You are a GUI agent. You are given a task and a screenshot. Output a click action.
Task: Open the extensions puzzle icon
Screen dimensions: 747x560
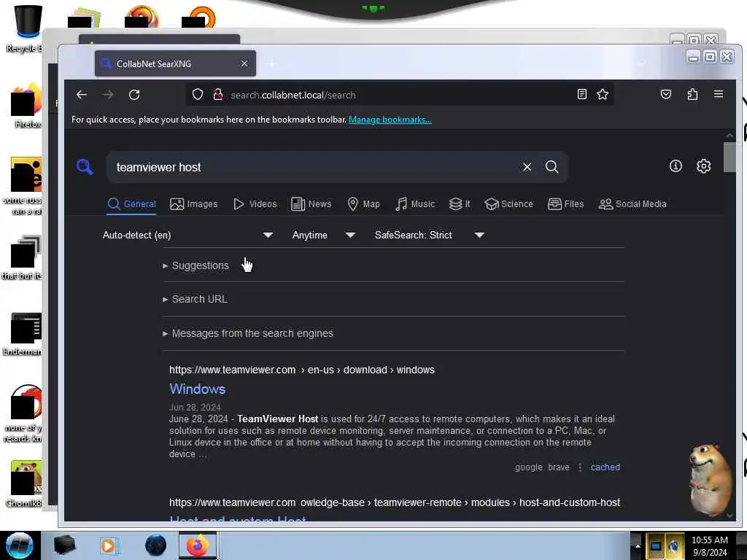click(x=692, y=94)
